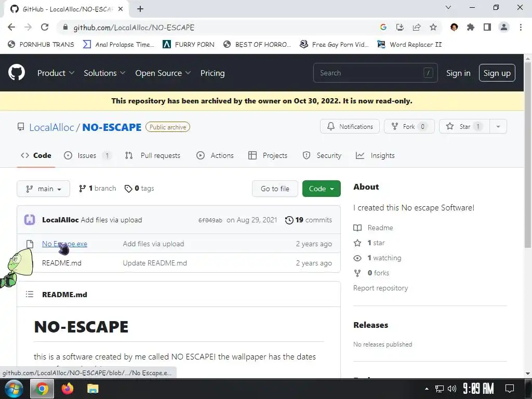Share this page via share icon
This screenshot has width=532, height=399.
[416, 27]
